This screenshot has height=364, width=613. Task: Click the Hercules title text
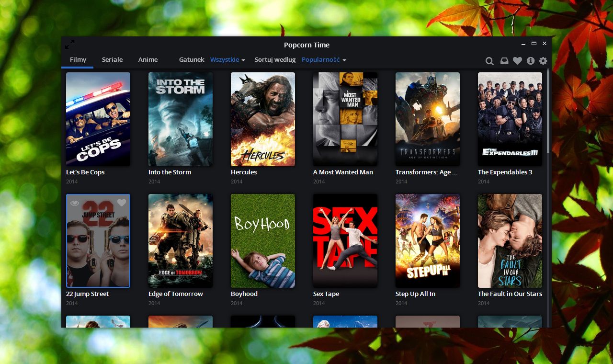244,172
